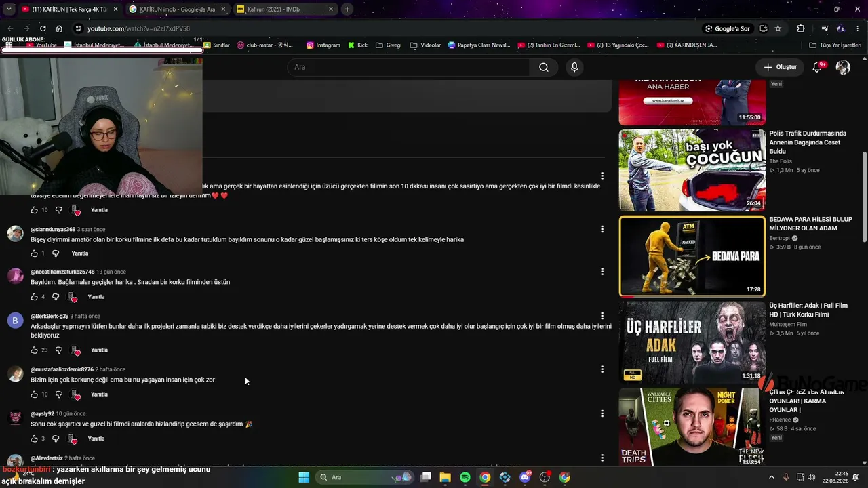Click the taskbar microphone icon
The height and width of the screenshot is (488, 868).
point(786,477)
